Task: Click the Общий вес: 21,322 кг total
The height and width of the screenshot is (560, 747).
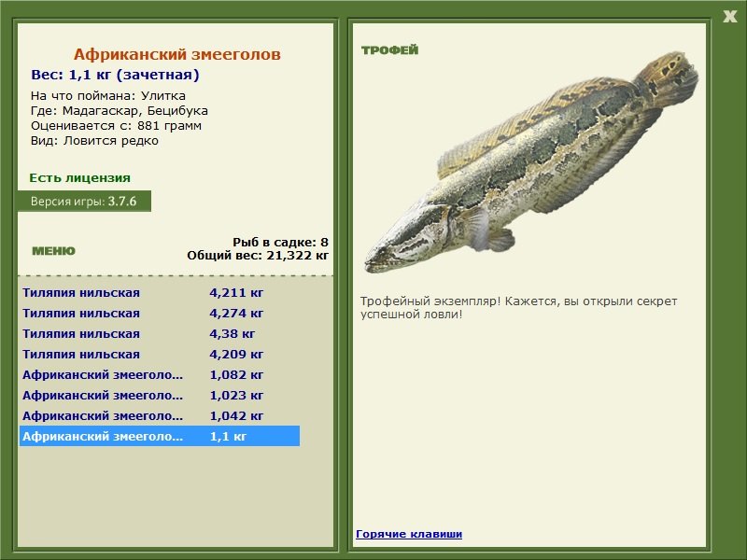Action: point(258,256)
